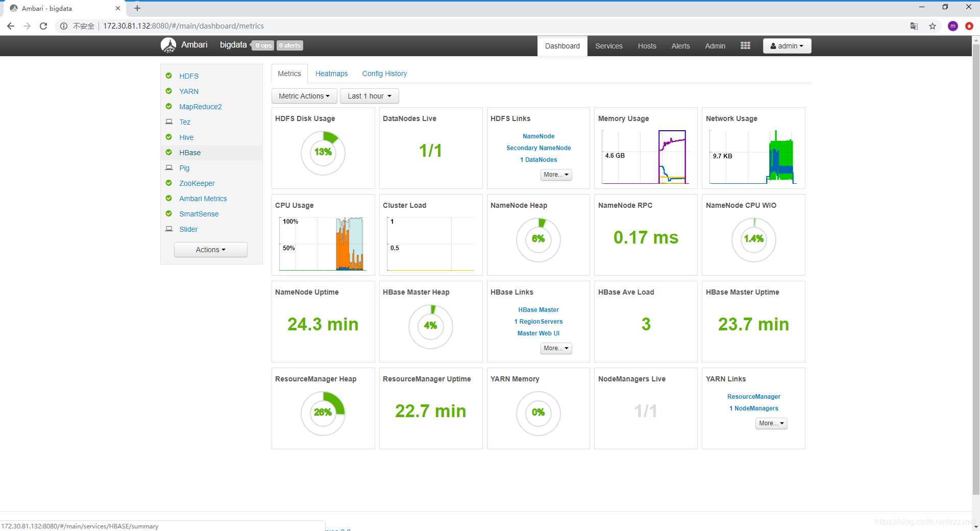Go back using the browser back arrow
980x531 pixels.
click(11, 26)
